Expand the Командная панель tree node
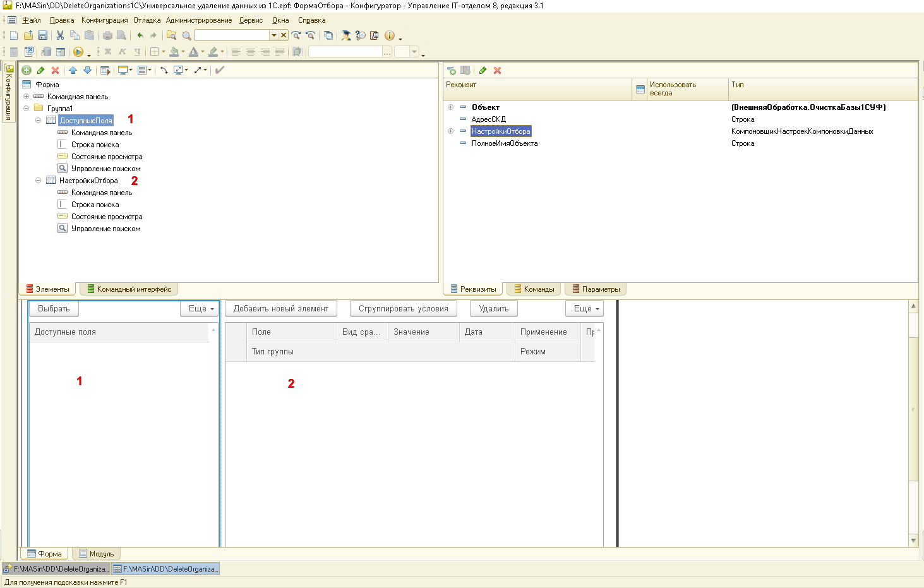The image size is (924, 588). [x=26, y=97]
